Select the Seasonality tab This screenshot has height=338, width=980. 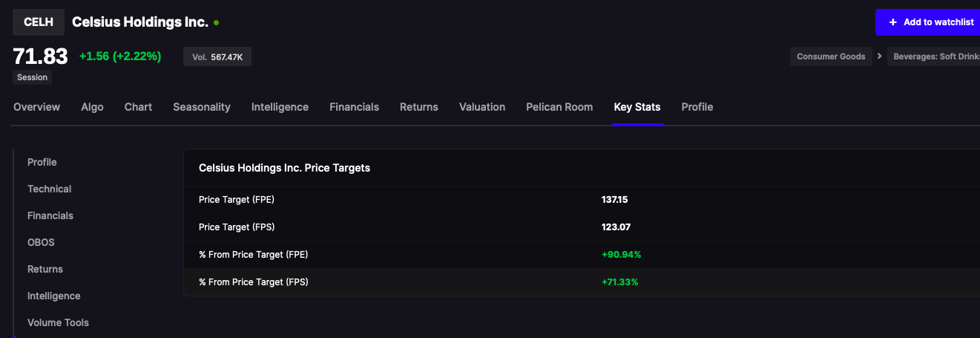[x=202, y=107]
